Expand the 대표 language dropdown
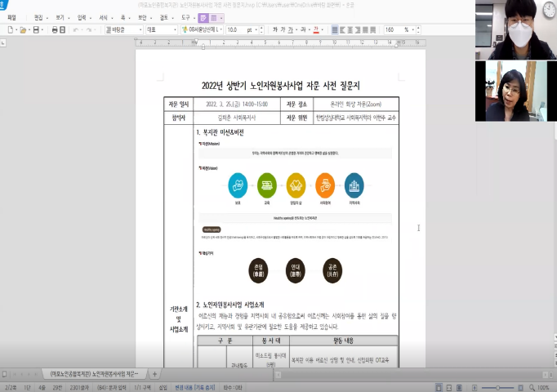This screenshot has width=557, height=392. click(175, 30)
